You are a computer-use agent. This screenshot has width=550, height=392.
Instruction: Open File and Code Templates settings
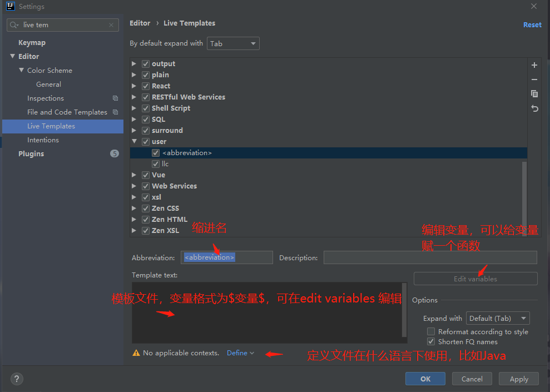point(67,112)
